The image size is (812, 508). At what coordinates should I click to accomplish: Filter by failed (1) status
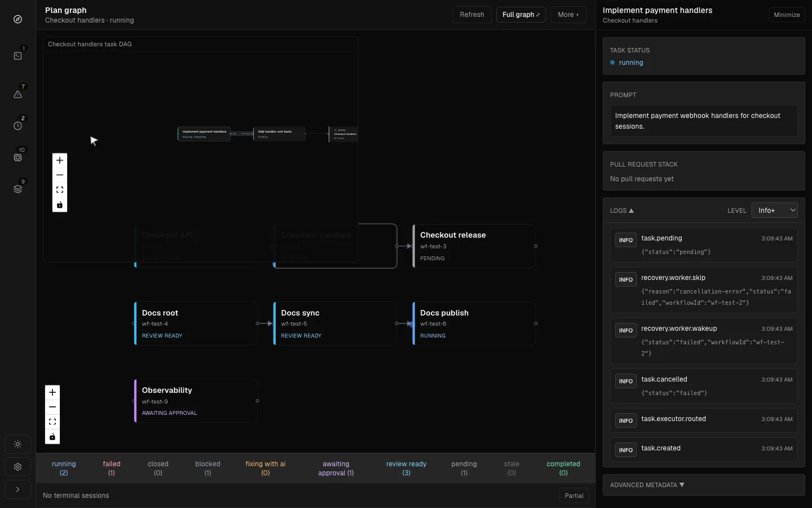pos(112,468)
